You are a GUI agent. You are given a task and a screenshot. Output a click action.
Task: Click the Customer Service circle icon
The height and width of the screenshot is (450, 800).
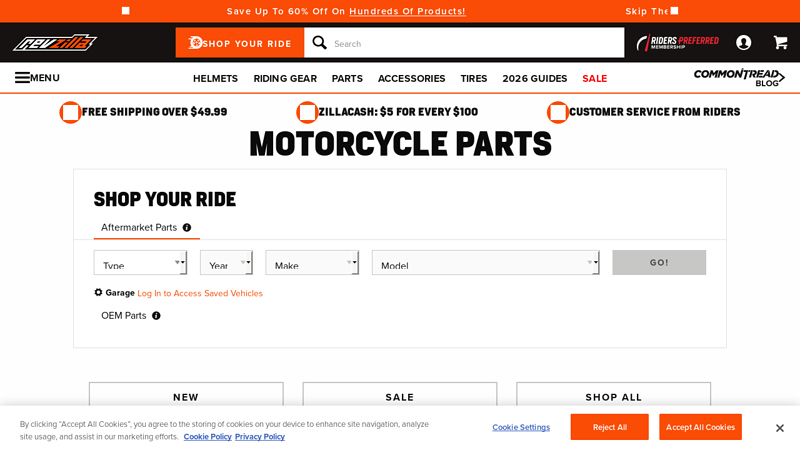[x=558, y=112]
